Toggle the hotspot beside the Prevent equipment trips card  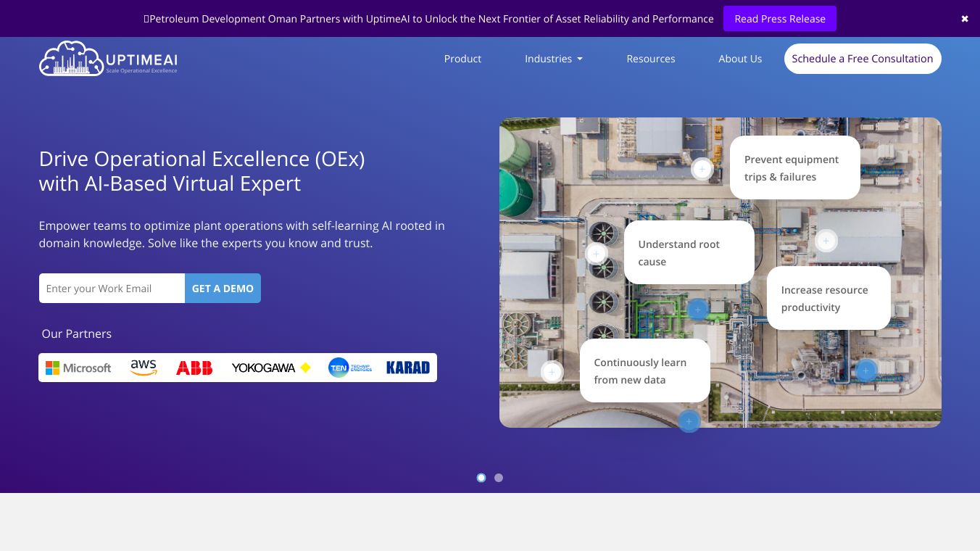coord(702,169)
